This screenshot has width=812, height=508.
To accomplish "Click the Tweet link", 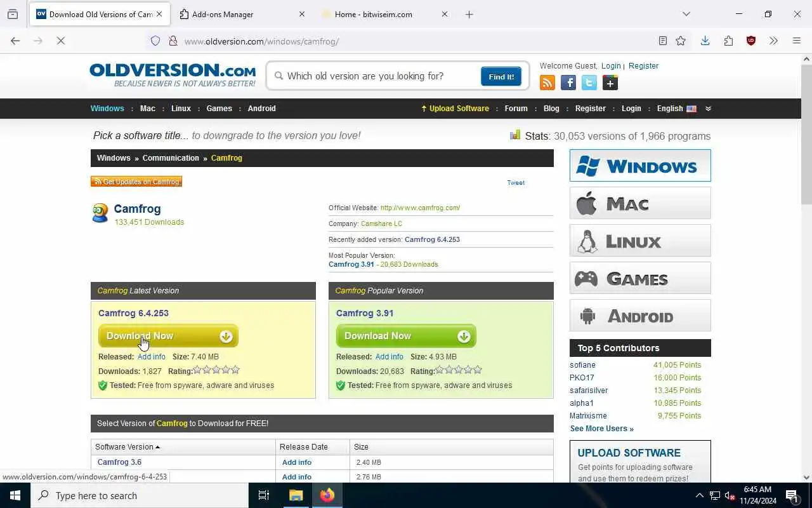I will [516, 183].
